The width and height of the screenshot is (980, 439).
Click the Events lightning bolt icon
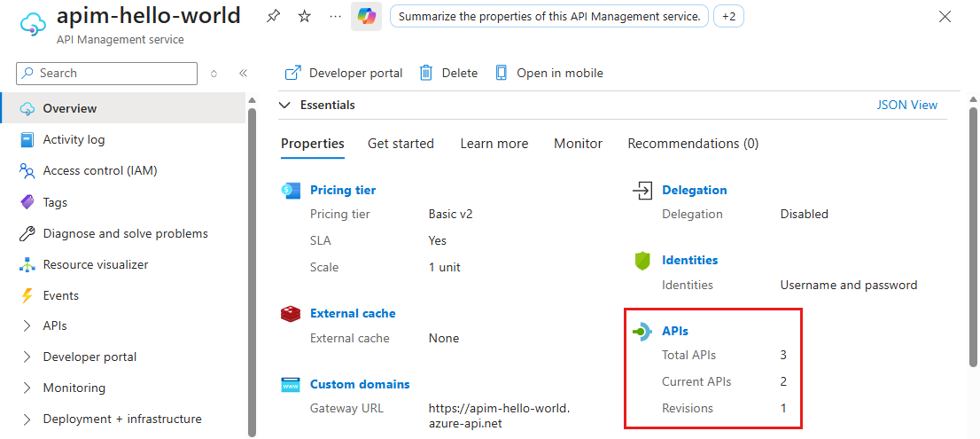27,296
